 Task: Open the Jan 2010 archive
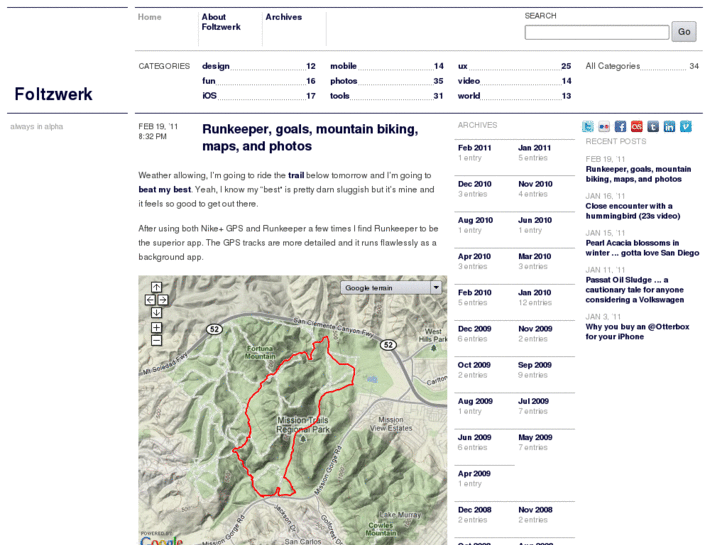click(534, 292)
